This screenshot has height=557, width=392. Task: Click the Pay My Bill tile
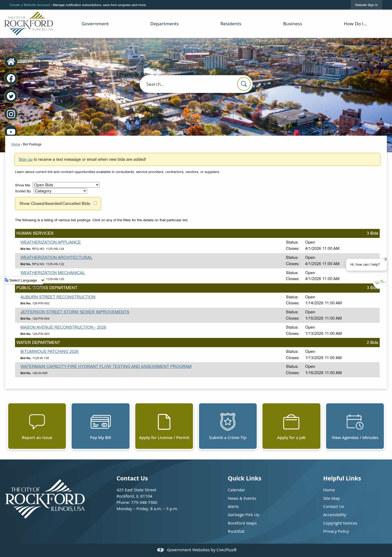point(100,426)
